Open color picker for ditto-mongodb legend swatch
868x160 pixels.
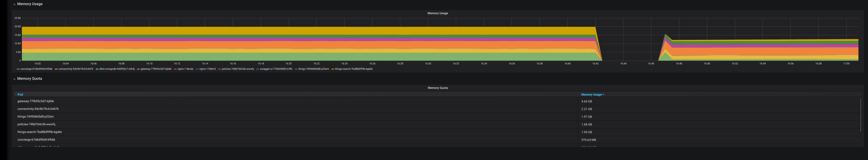point(97,69)
